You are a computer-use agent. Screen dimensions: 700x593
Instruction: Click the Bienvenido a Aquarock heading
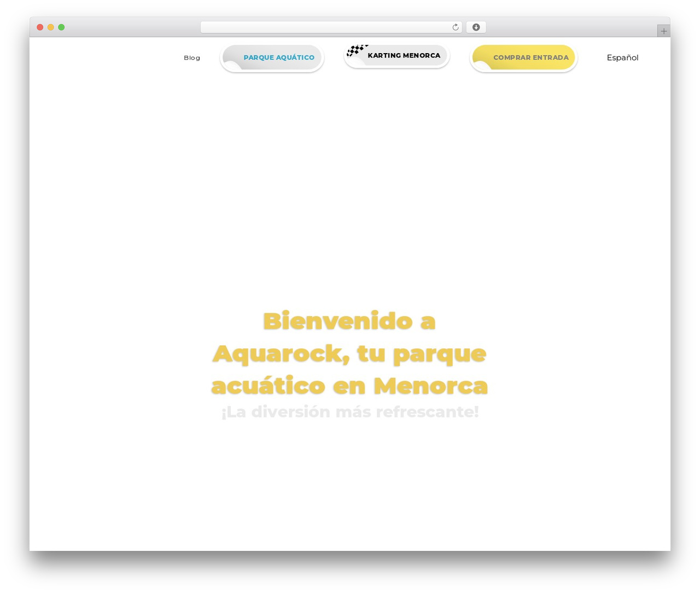point(349,353)
